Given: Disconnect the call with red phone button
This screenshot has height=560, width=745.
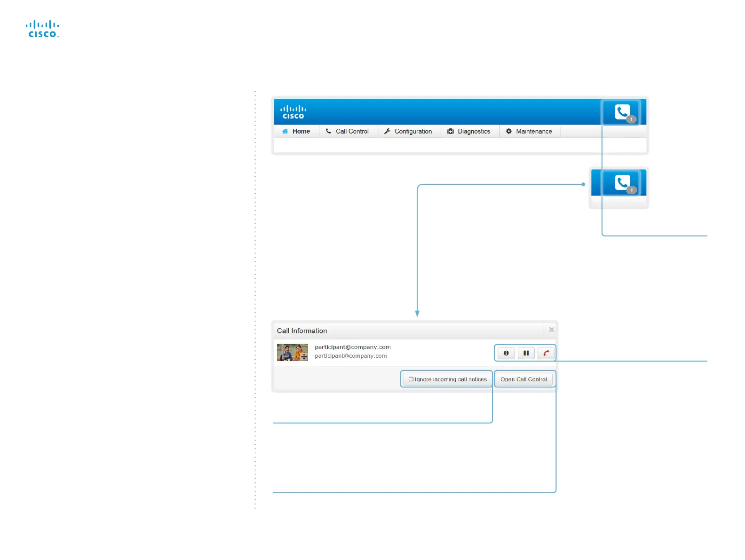Looking at the screenshot, I should tap(546, 353).
